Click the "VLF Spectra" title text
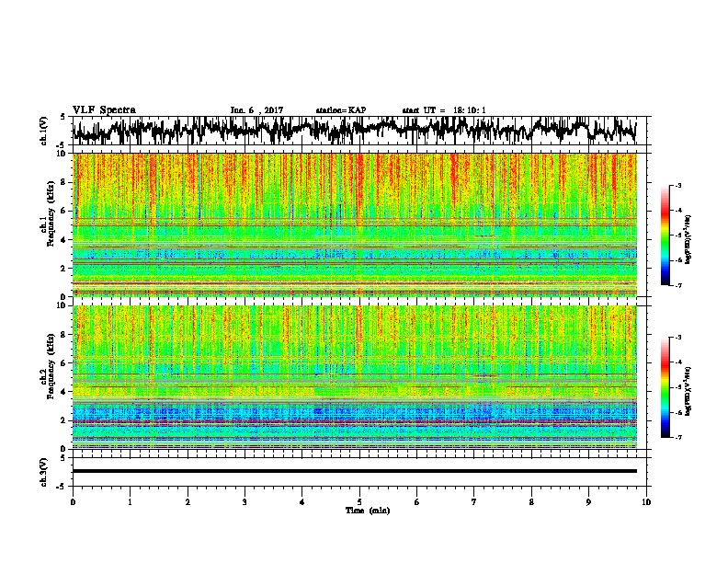728x563 pixels. tap(104, 110)
